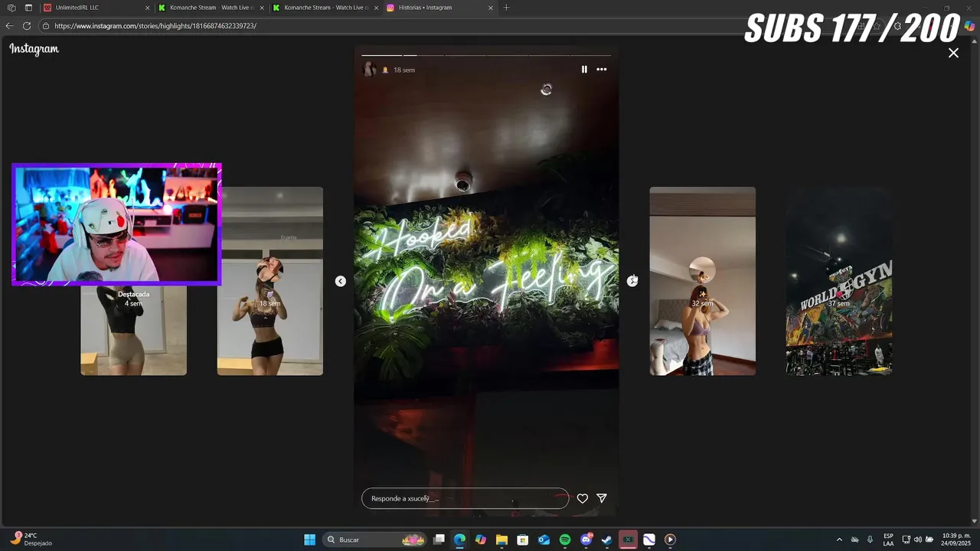
Task: Switch to the Komanche Stream tab beside Instagram tab
Action: pyautogui.click(x=324, y=8)
